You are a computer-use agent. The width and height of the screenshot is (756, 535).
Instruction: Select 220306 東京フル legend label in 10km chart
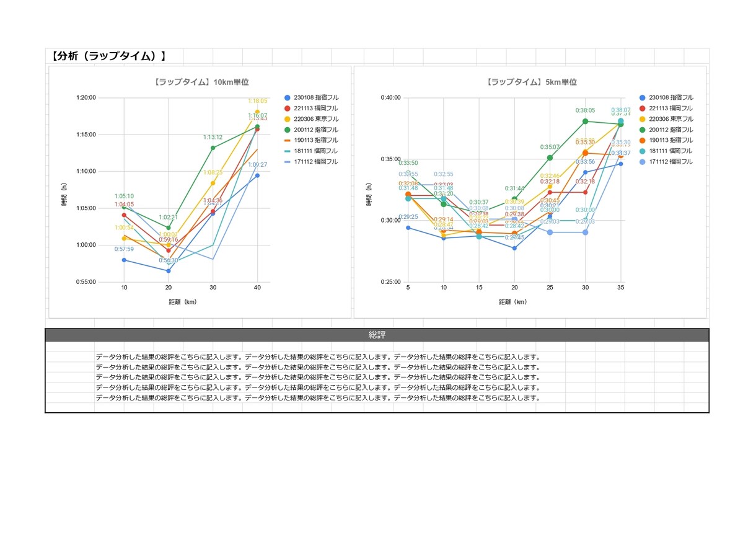[316, 119]
